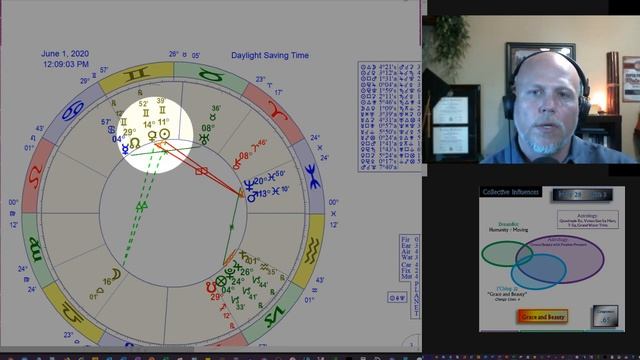The image size is (640, 360).
Task: Click the Moon crescent glyph at 16° Libra
Action: coord(116,274)
